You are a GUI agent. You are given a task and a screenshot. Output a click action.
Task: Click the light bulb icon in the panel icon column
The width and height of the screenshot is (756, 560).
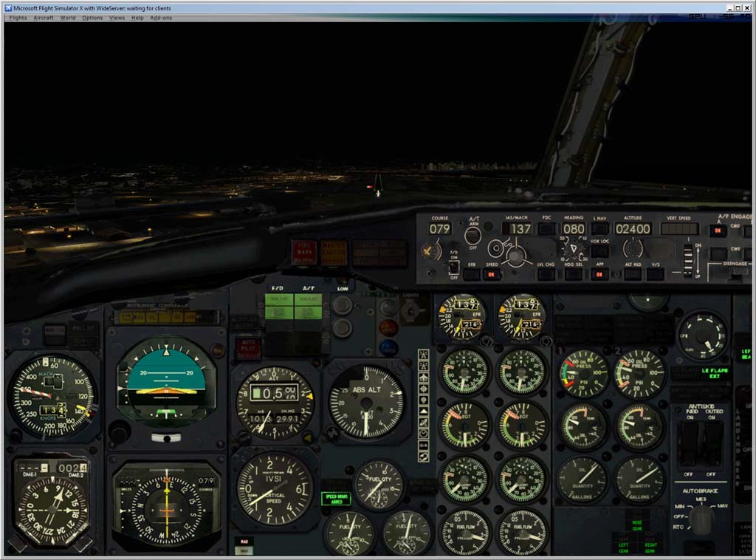[423, 400]
